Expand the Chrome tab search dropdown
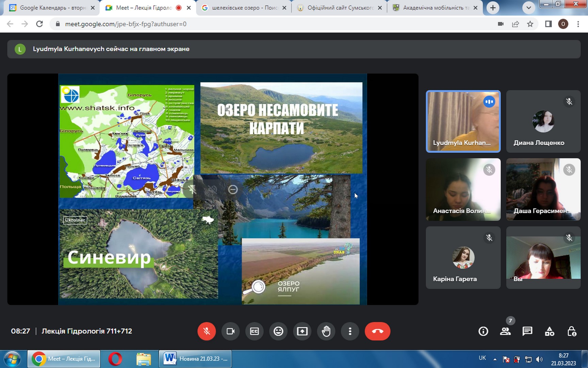 (x=528, y=7)
